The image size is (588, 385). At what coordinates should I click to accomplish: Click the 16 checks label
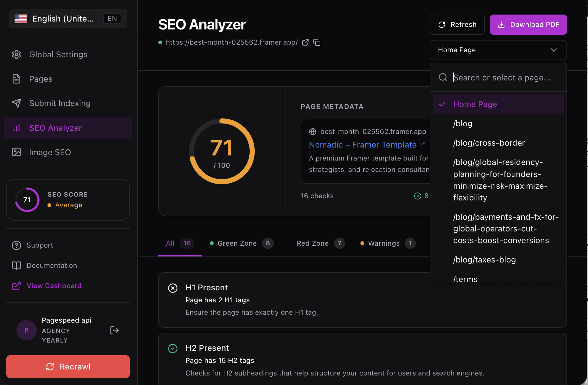(317, 196)
